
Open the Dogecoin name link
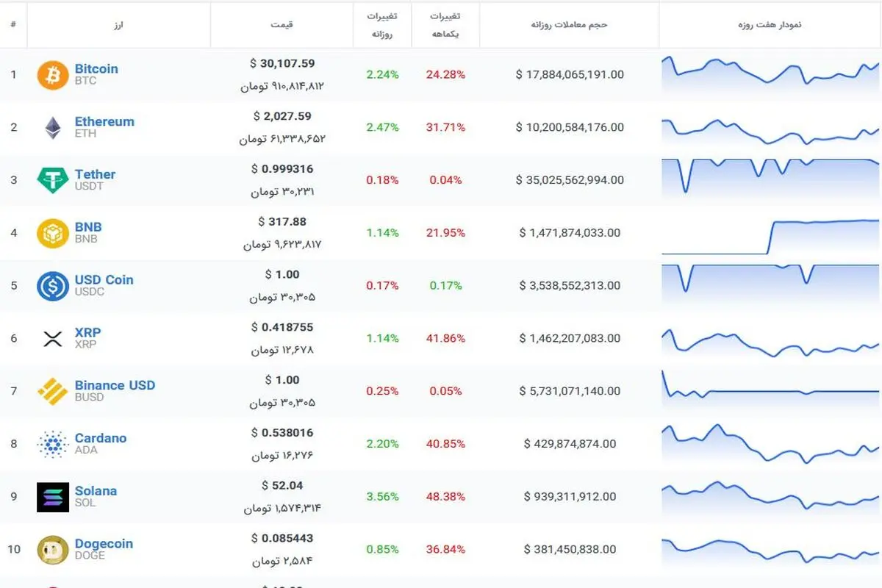point(104,543)
